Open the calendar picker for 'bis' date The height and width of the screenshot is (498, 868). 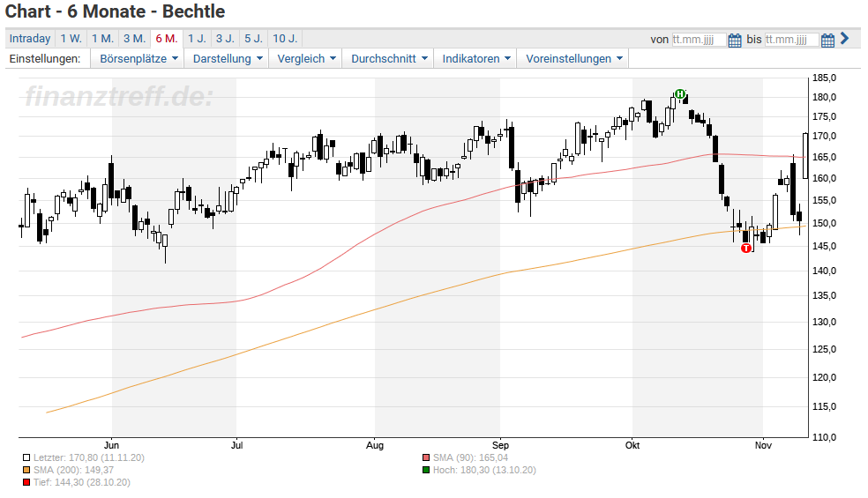coord(827,41)
